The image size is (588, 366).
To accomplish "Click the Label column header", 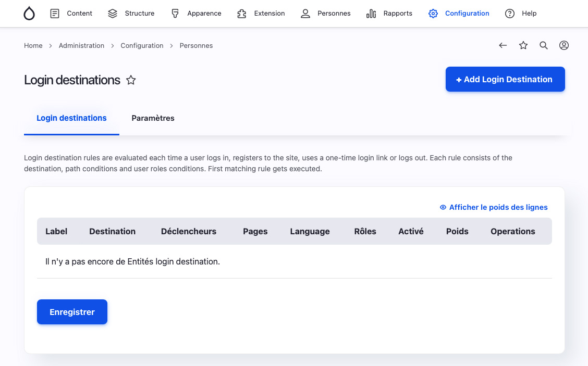I will (56, 231).
